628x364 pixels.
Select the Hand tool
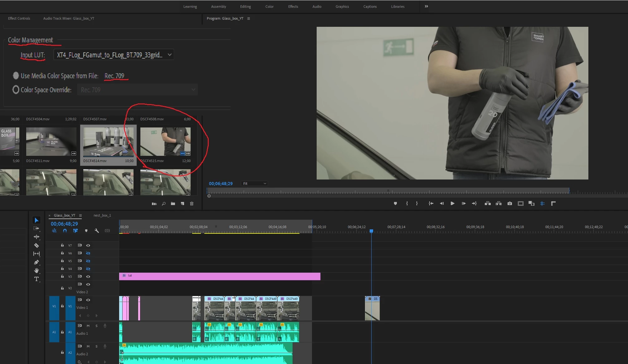(36, 271)
